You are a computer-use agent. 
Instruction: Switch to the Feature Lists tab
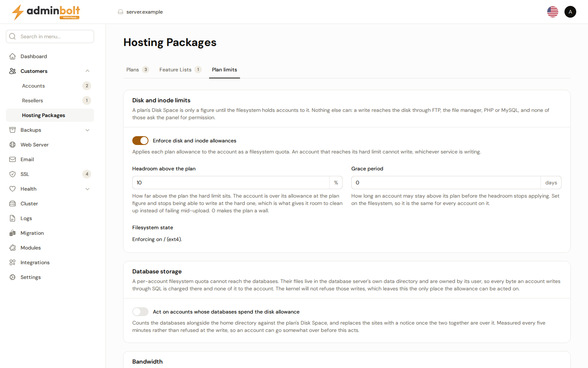(180, 70)
